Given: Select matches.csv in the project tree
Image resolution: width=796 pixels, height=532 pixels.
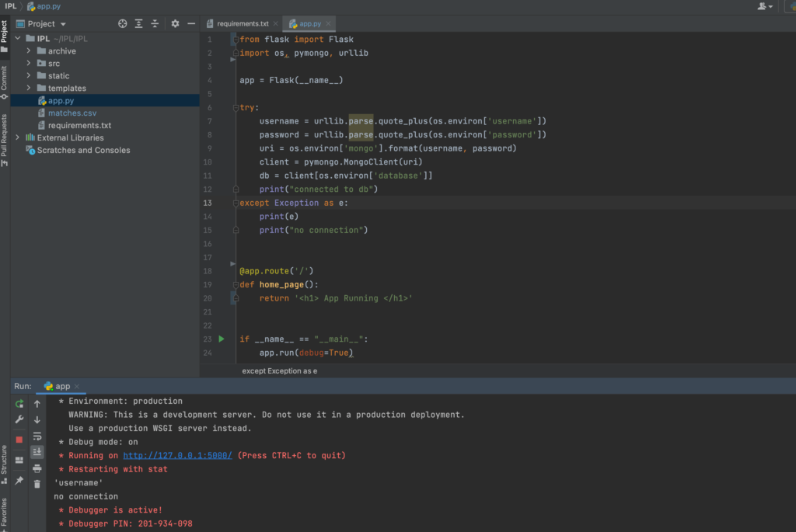Looking at the screenshot, I should [x=72, y=113].
